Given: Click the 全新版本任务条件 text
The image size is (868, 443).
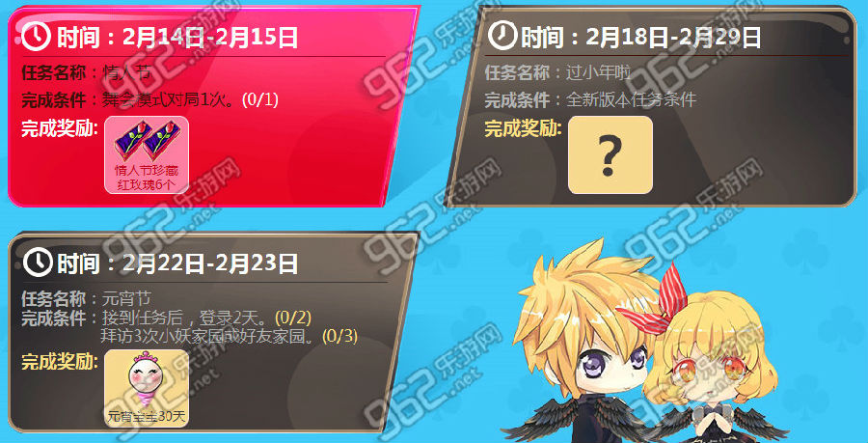Looking at the screenshot, I should tap(631, 100).
